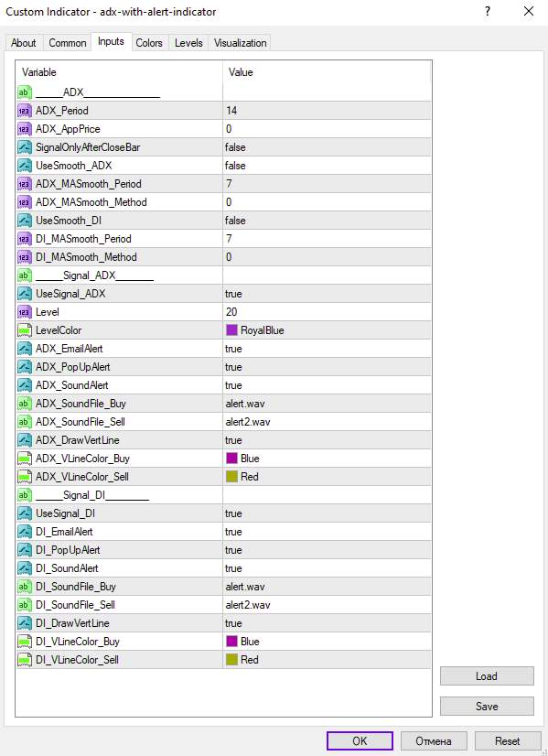
Task: Click the color icon next to LevelColor
Action: pos(25,330)
